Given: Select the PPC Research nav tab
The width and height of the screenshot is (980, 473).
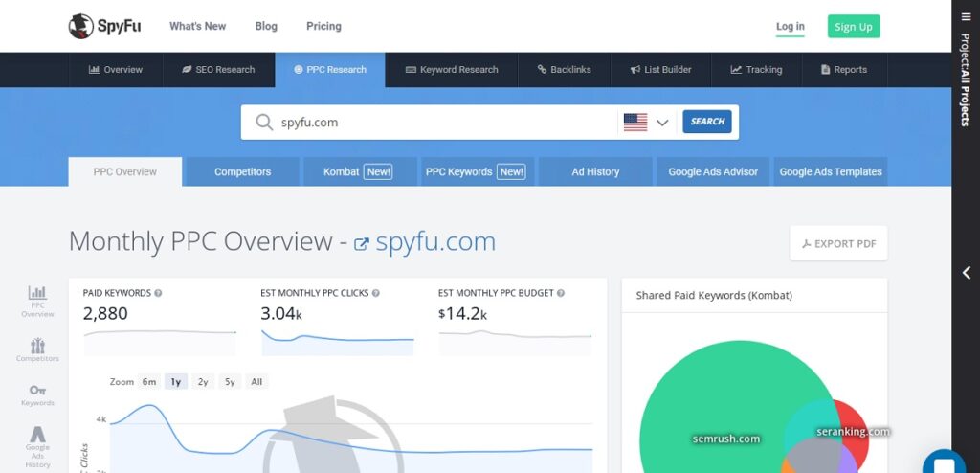Looking at the screenshot, I should pos(330,70).
